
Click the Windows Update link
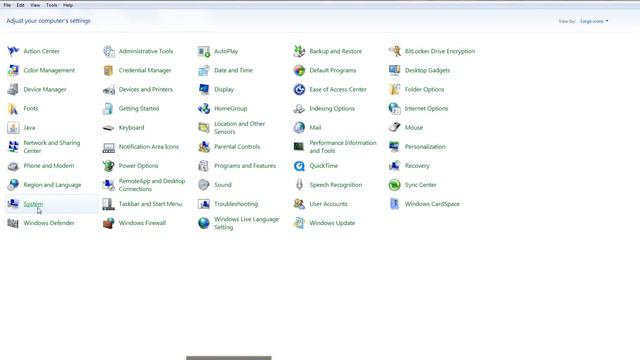coord(332,223)
